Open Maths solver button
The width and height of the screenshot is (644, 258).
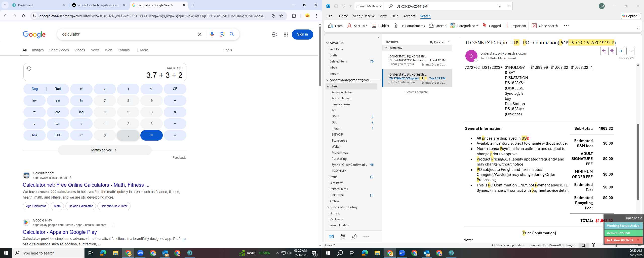pos(105,150)
